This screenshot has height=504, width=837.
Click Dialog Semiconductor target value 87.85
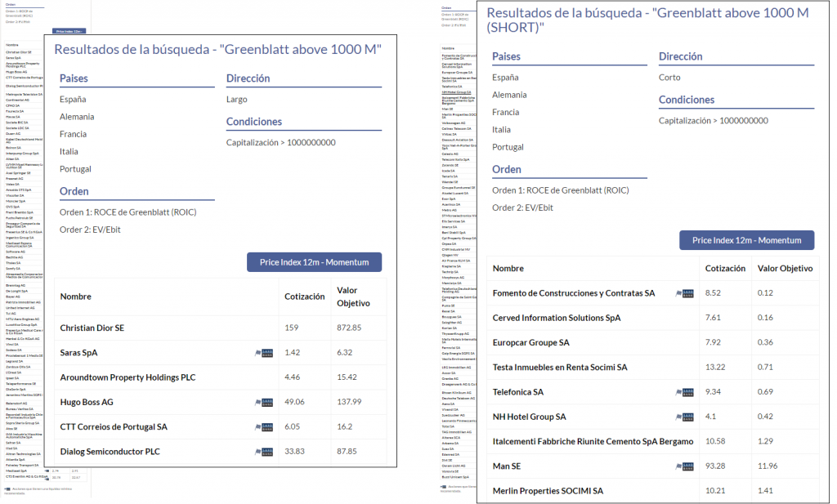click(347, 451)
